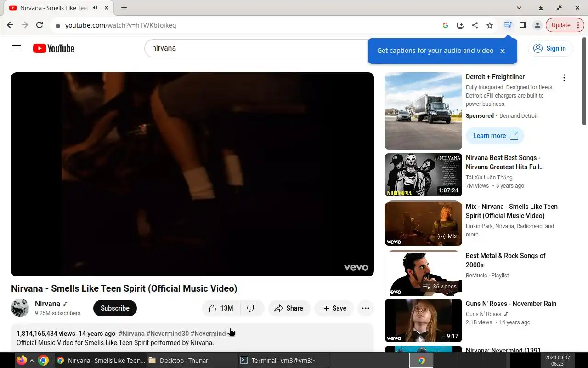
Task: Expand taskbar launcher arrow
Action: tap(32, 361)
